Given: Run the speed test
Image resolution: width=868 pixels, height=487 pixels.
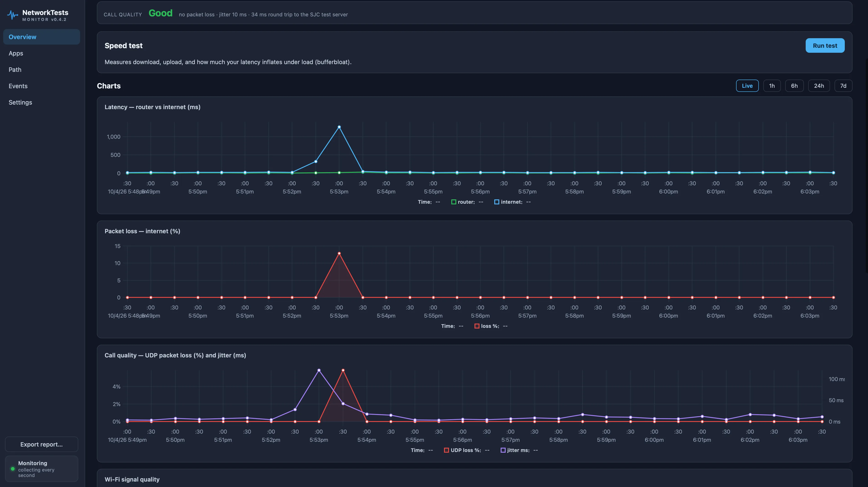Looking at the screenshot, I should point(825,45).
